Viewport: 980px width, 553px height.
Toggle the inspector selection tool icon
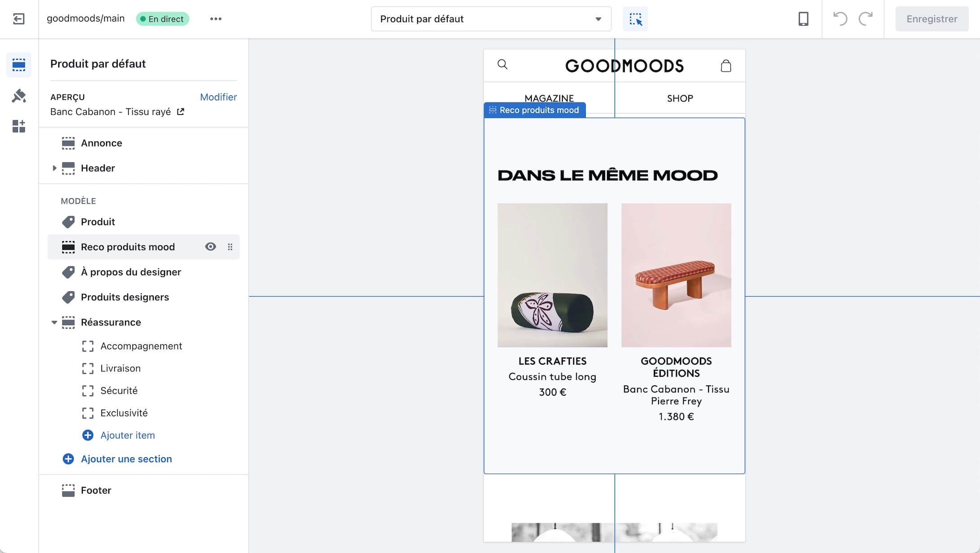click(635, 19)
